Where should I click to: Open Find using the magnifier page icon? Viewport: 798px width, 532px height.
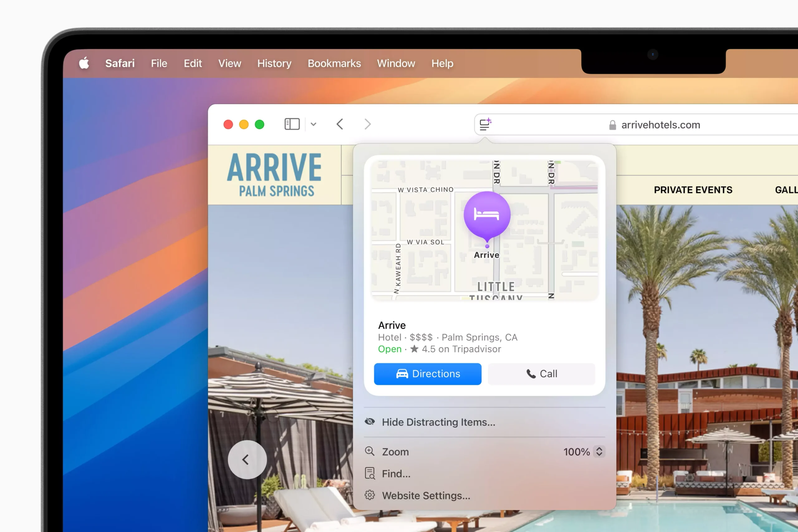(369, 473)
